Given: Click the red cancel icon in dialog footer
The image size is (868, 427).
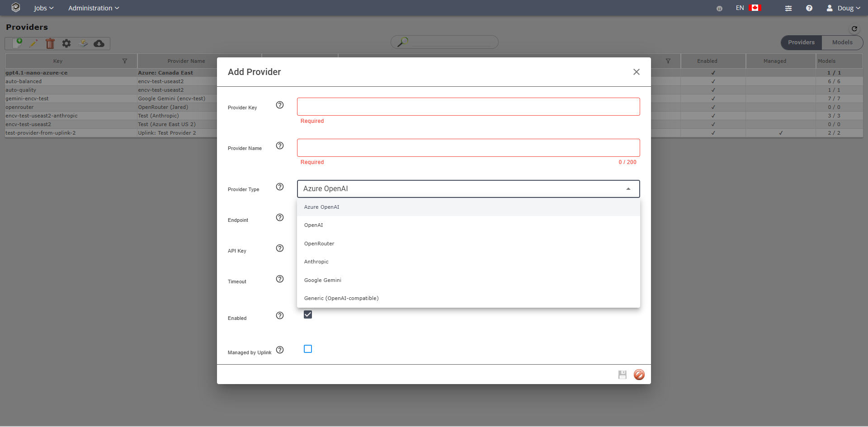Looking at the screenshot, I should point(639,375).
